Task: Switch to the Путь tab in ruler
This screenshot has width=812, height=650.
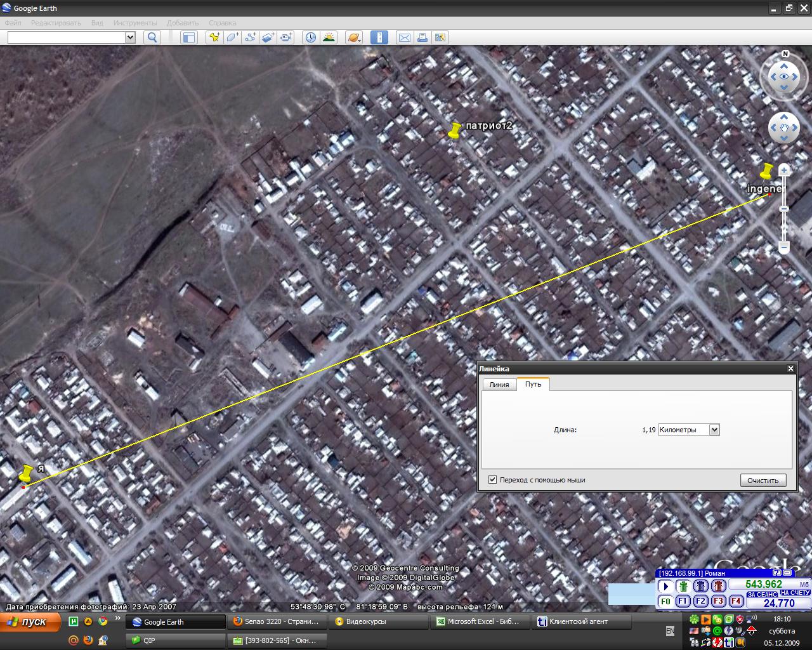Action: click(x=533, y=384)
